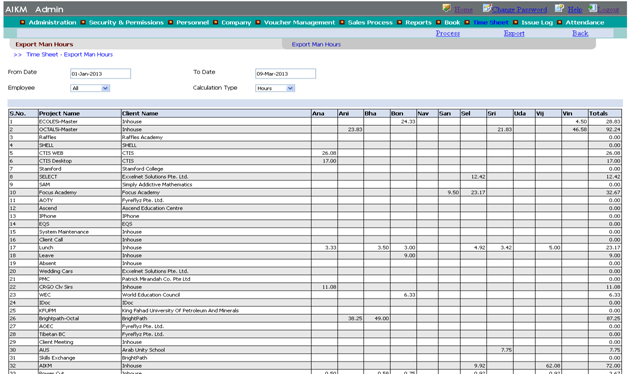
Task: Select the 49.00 hours cell
Action: pyautogui.click(x=377, y=318)
